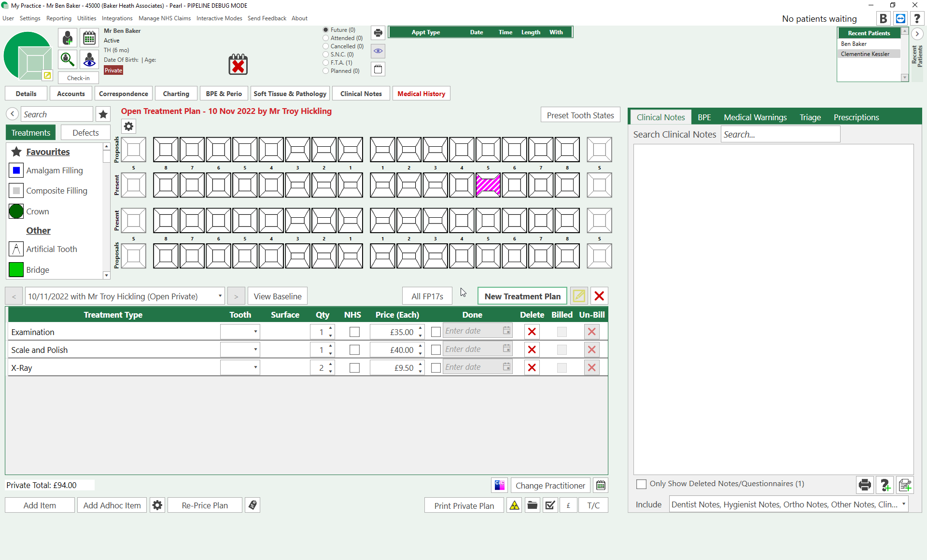Click the find patient magnifier icon
The height and width of the screenshot is (560, 927).
coord(68,59)
